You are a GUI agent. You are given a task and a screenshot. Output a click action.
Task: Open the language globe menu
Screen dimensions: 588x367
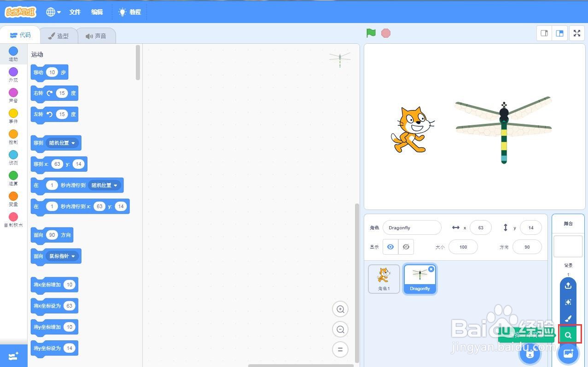53,12
